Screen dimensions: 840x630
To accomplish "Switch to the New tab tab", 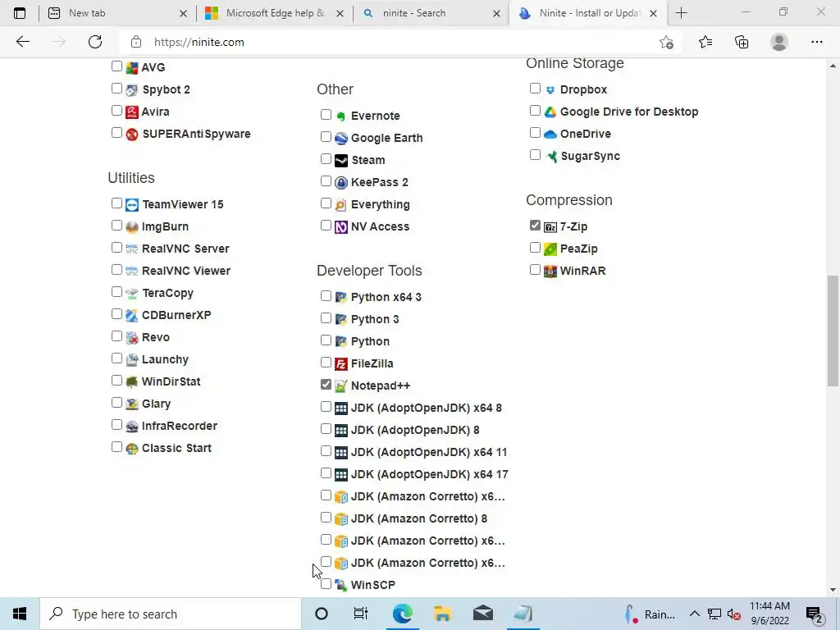I will point(118,13).
